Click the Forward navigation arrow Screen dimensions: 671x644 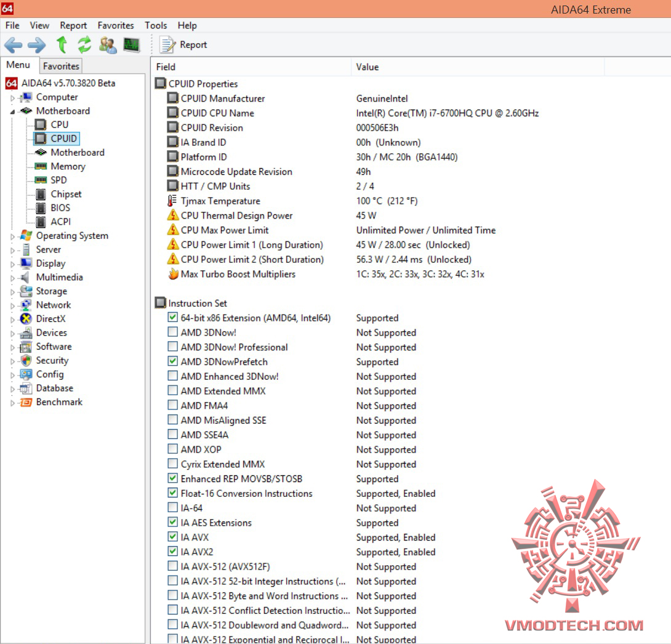[37, 45]
